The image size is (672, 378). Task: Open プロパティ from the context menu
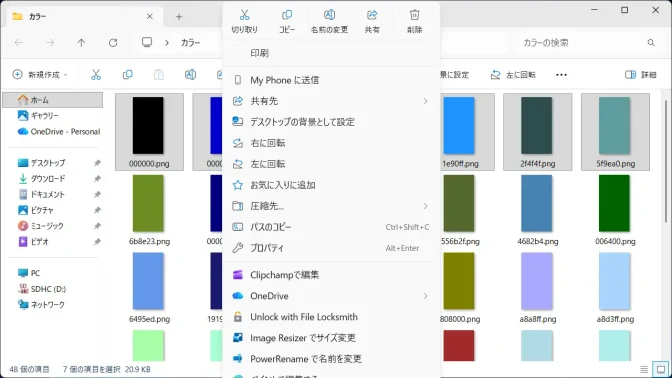(331, 248)
